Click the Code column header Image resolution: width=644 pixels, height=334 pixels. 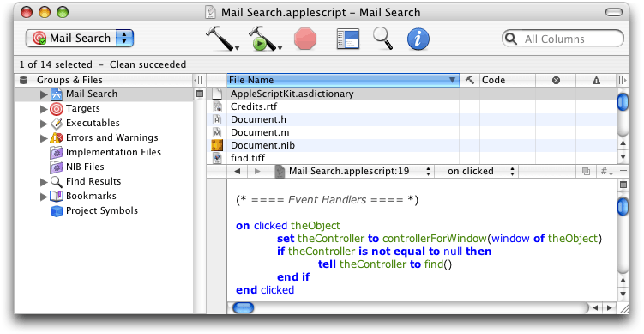pos(508,80)
